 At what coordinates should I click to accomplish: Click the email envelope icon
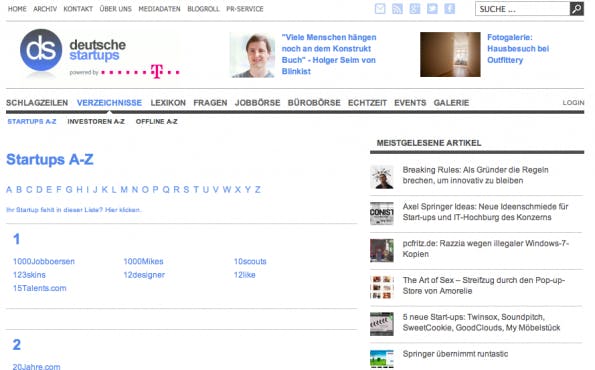[x=380, y=9]
